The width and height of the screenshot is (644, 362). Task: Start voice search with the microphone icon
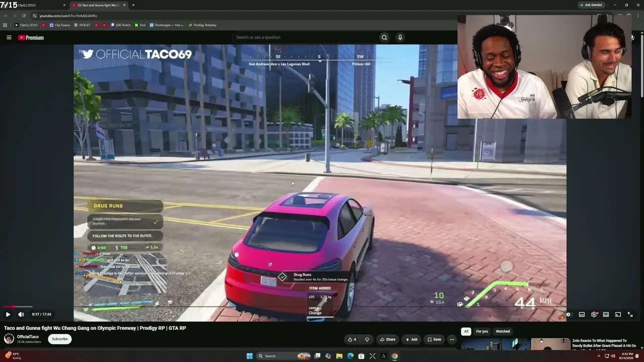click(400, 37)
